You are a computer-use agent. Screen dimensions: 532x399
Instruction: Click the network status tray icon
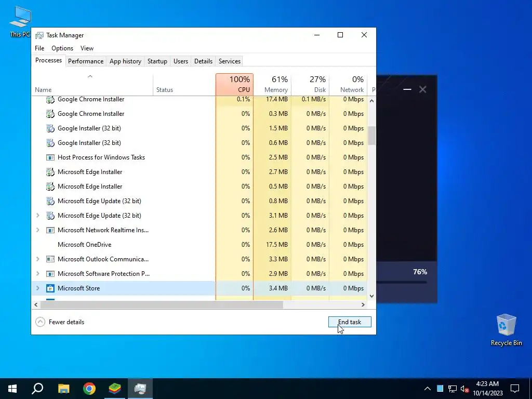tap(453, 389)
